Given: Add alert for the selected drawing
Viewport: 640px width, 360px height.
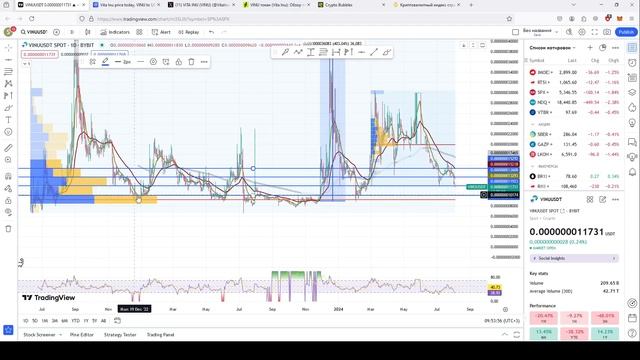Looking at the screenshot, I should [166, 62].
